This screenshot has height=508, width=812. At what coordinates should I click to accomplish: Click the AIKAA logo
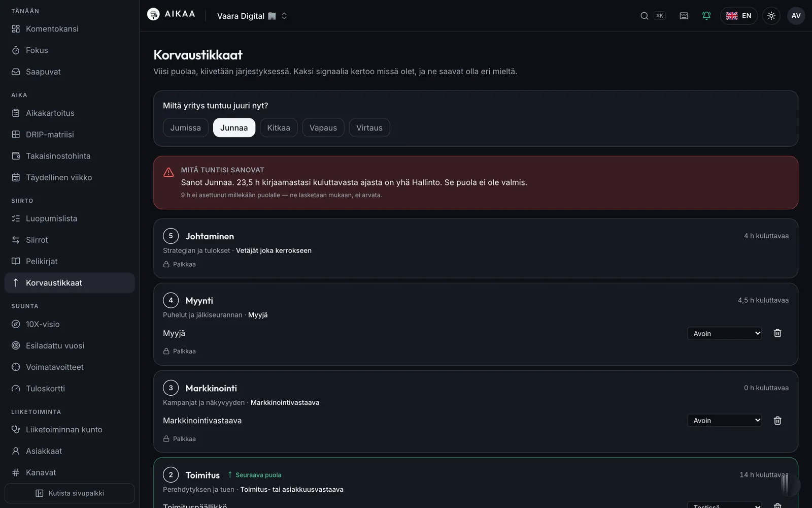coord(171,14)
